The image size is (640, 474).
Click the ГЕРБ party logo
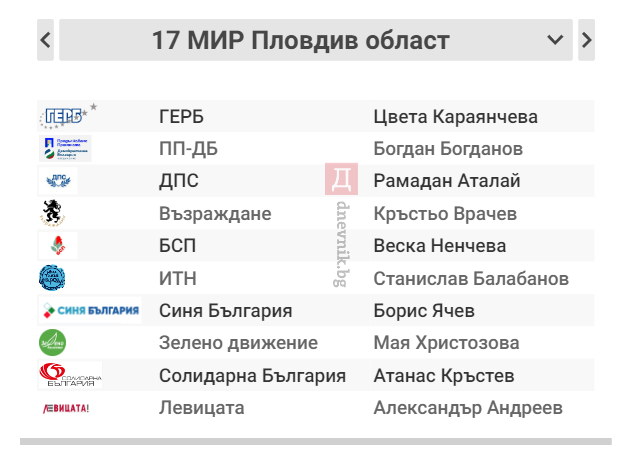pos(68,116)
